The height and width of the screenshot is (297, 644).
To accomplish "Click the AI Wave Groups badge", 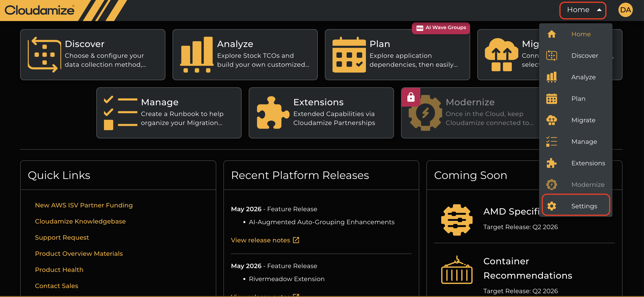I will pyautogui.click(x=441, y=28).
